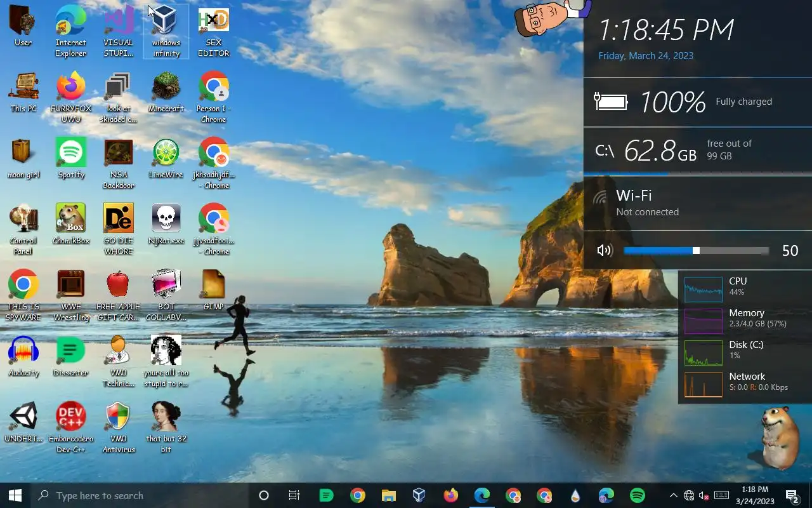The height and width of the screenshot is (508, 812).
Task: Open This PC desktop icon
Action: click(23, 92)
